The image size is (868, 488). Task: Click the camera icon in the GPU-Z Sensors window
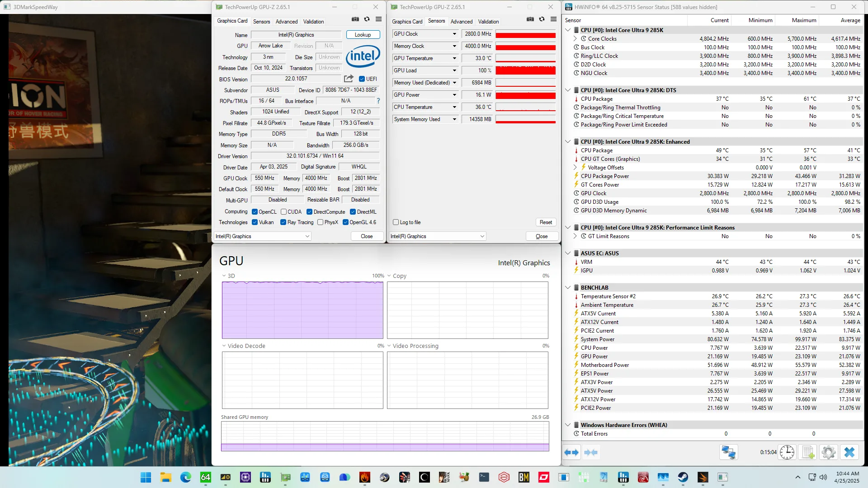(530, 19)
